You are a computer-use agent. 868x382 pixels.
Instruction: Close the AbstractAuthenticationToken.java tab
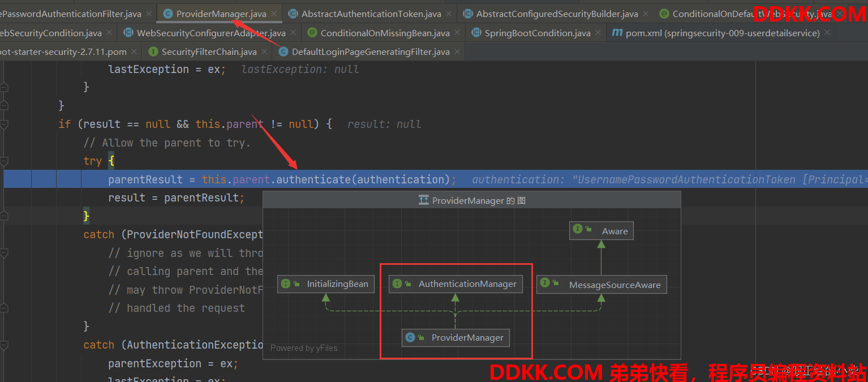click(x=449, y=14)
